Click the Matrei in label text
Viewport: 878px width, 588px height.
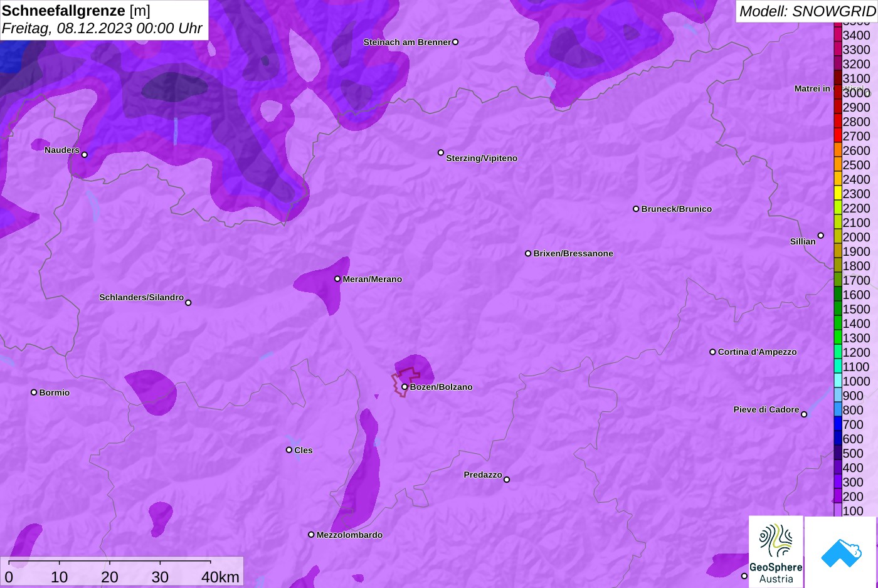tap(812, 88)
